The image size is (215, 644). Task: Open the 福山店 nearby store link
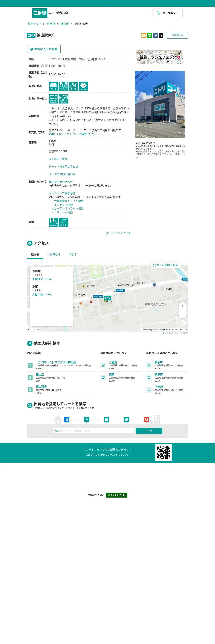[40, 374]
